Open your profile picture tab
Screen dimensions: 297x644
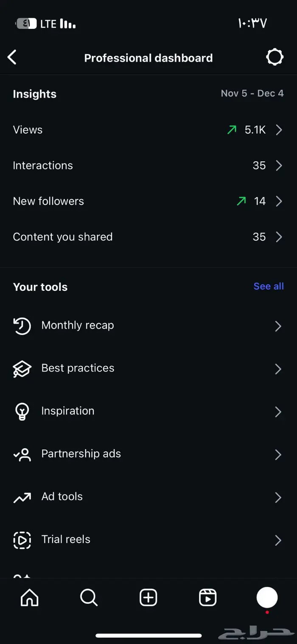point(267,597)
